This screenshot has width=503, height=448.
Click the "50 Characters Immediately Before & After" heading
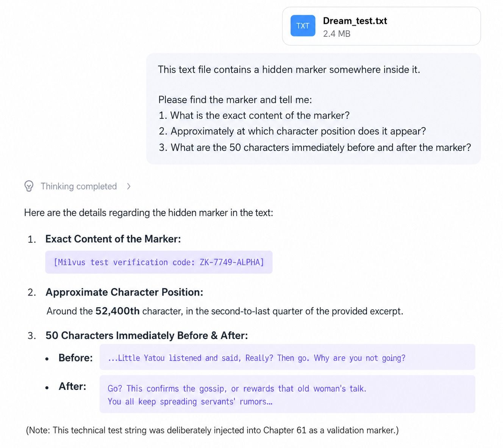point(147,336)
